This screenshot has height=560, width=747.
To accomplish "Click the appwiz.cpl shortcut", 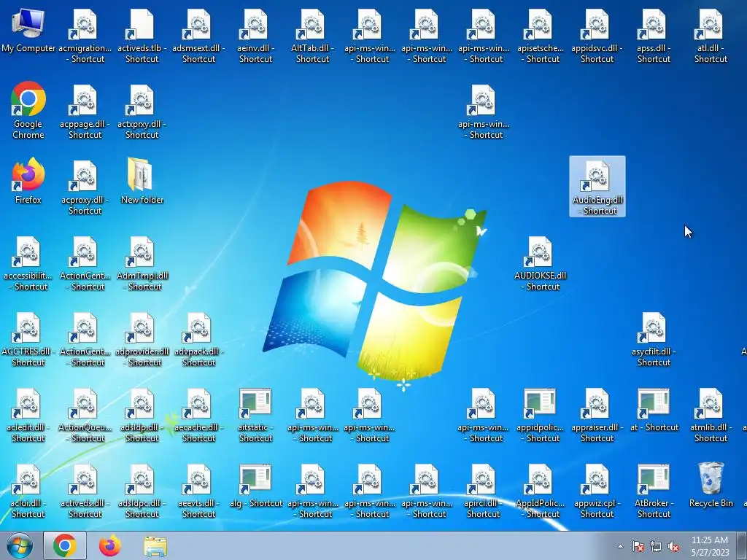I will (x=597, y=491).
